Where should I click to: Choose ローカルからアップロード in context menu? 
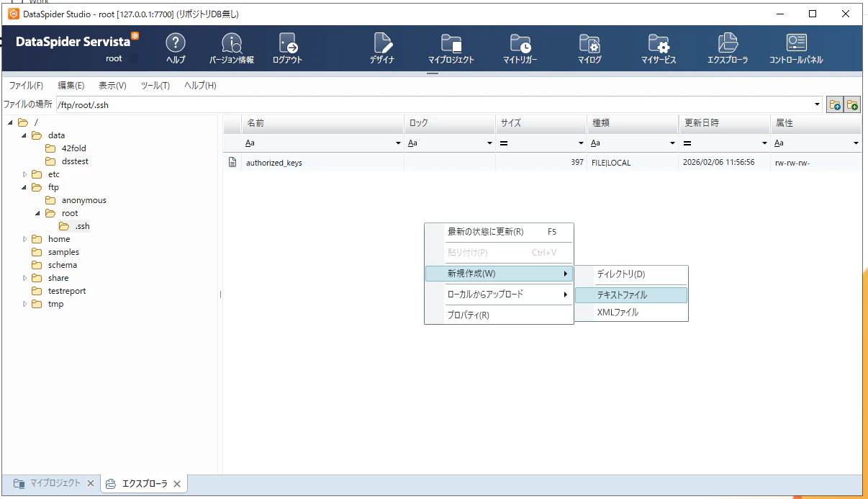click(499, 294)
